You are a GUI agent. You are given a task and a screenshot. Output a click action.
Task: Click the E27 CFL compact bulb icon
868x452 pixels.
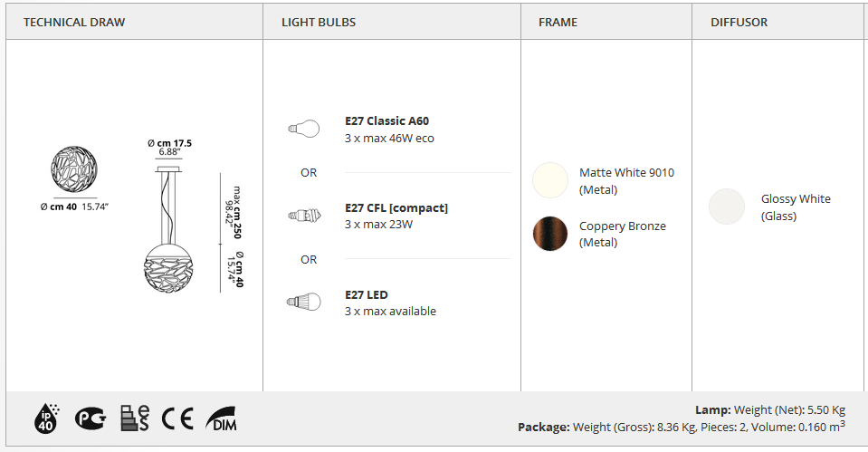(303, 216)
